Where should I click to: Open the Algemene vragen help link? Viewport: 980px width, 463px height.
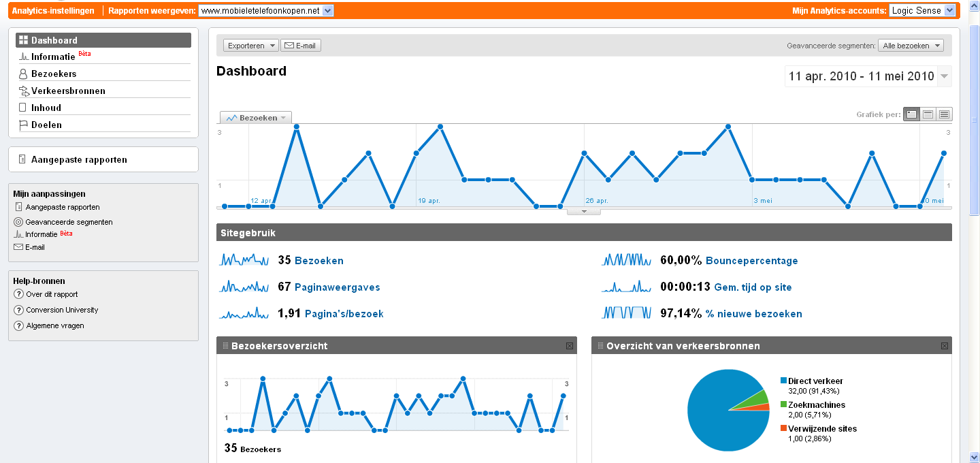(55, 325)
